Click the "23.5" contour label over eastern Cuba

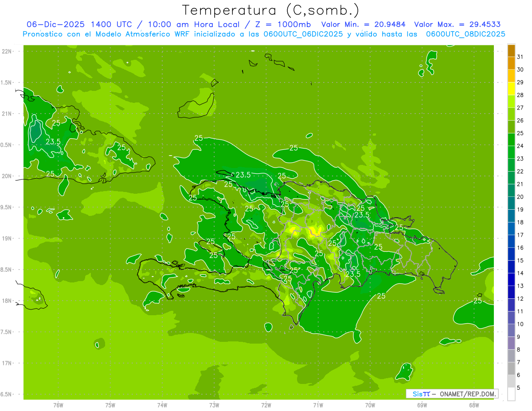53,142
